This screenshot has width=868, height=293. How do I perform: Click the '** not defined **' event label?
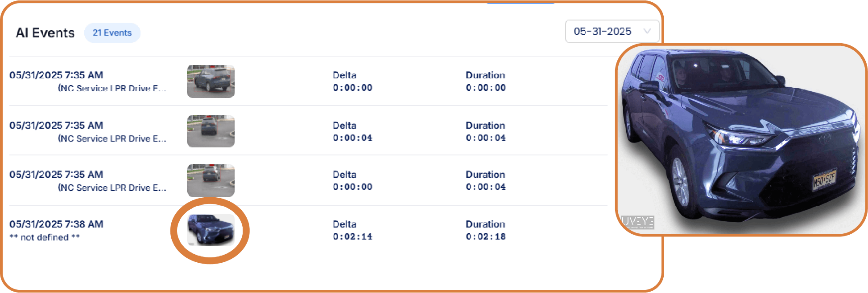(45, 237)
